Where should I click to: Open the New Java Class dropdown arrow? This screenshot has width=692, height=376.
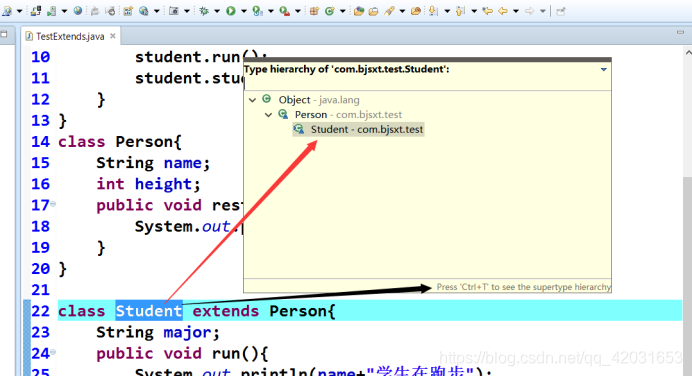342,11
